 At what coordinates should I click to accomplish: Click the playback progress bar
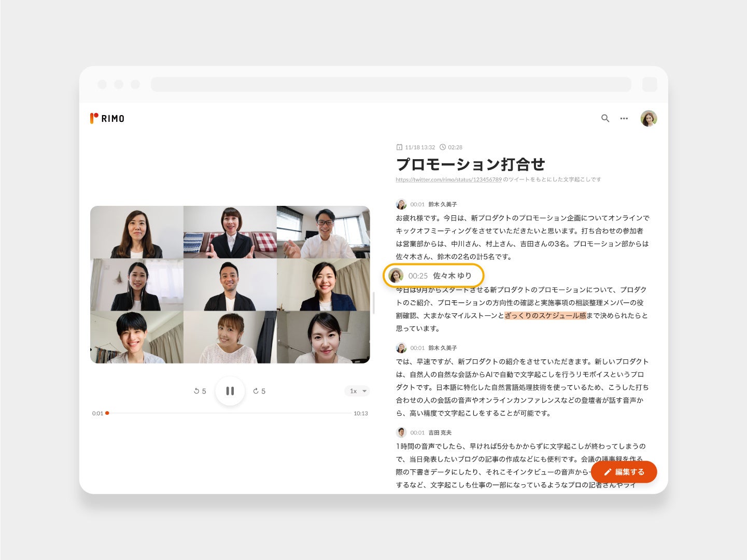229,413
